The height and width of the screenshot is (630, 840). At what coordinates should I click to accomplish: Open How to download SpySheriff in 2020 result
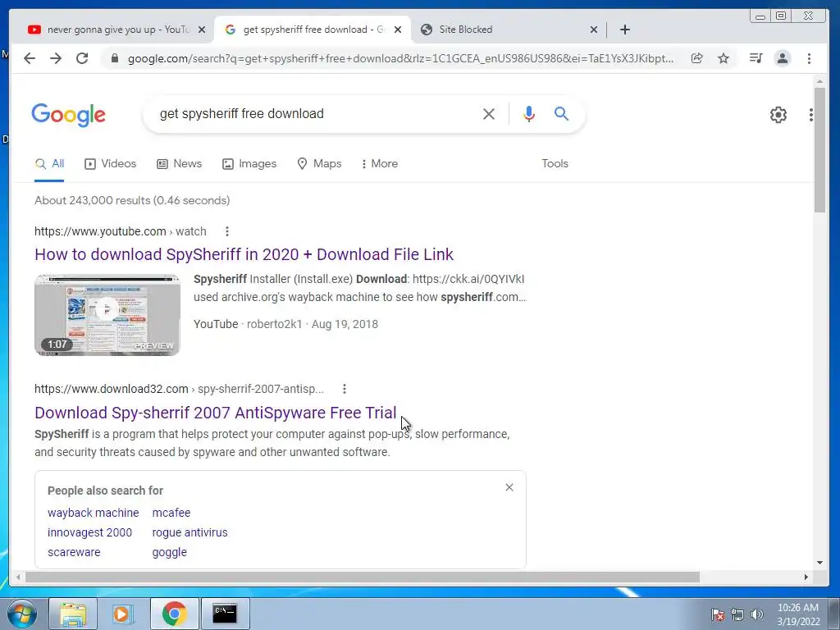tap(244, 254)
